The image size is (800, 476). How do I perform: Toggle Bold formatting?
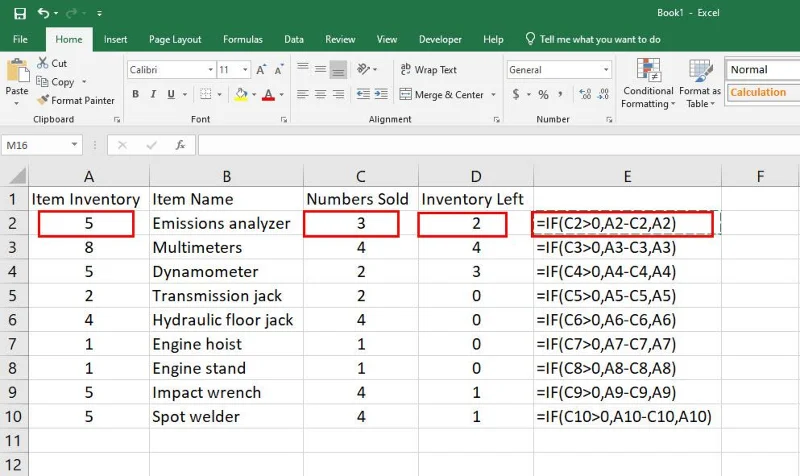coord(135,94)
